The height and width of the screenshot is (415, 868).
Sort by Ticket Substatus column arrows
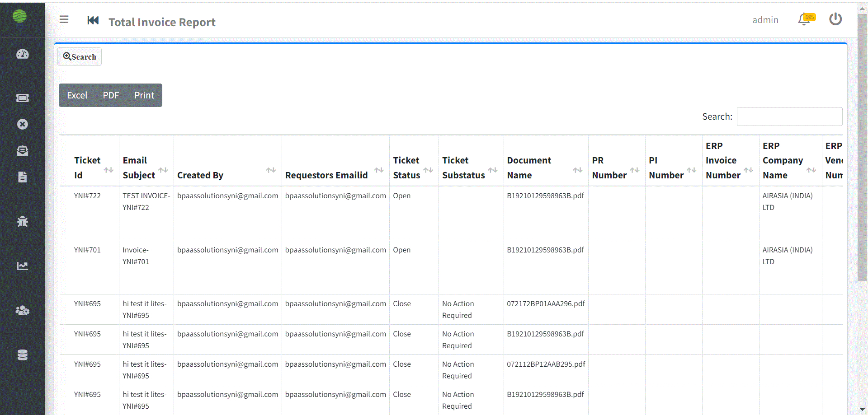(x=493, y=170)
